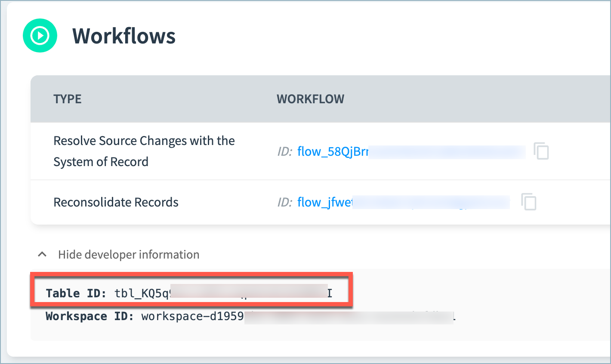Select the Resolve Source Changes row text
The width and height of the screenshot is (611, 364).
coord(144,151)
